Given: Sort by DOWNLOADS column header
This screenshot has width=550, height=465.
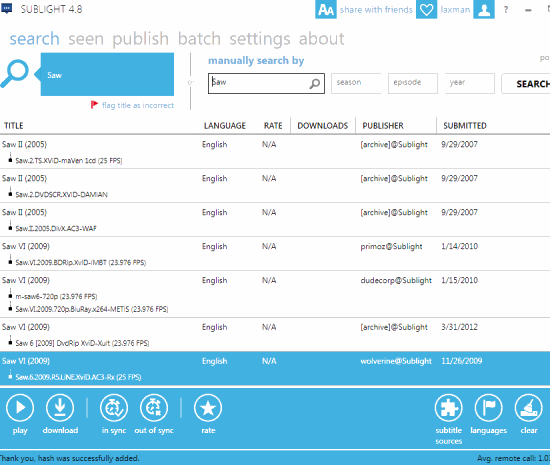Looking at the screenshot, I should [x=323, y=126].
